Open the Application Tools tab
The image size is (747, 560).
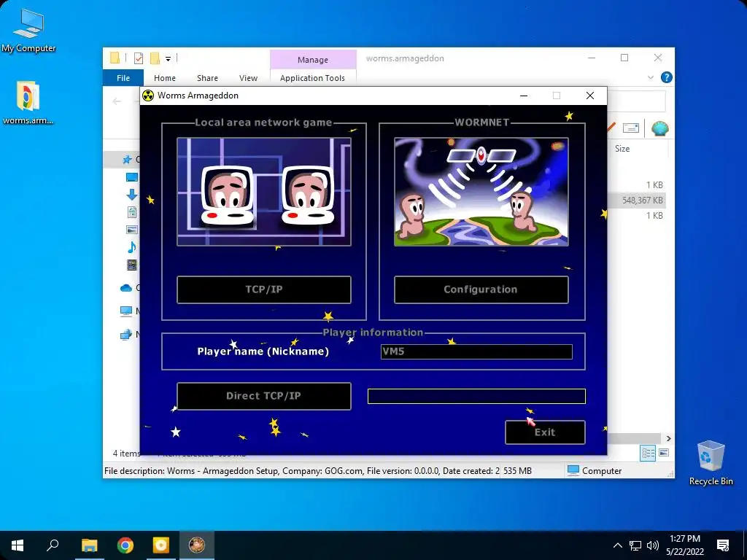[x=312, y=78]
